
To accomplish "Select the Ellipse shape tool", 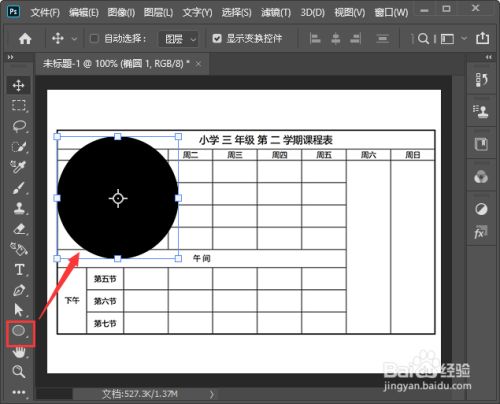I will [19, 331].
